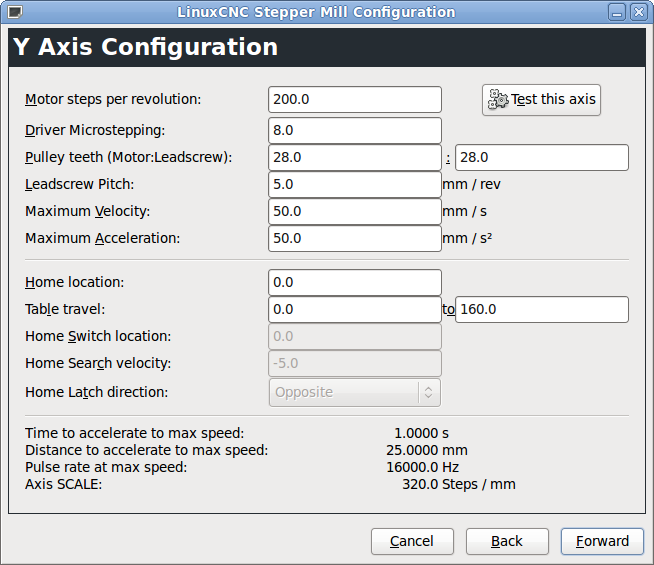
Task: Click the Home Switch location field
Action: 355,337
